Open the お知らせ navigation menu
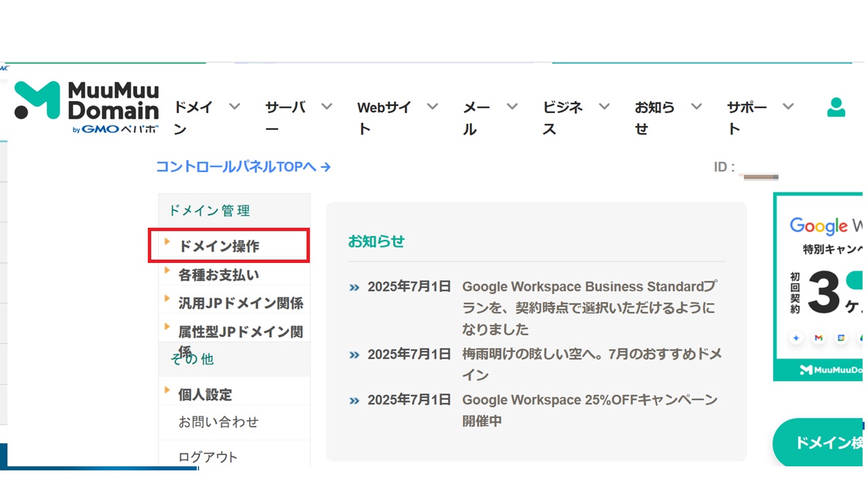Image resolution: width=868 pixels, height=488 pixels. click(655, 118)
